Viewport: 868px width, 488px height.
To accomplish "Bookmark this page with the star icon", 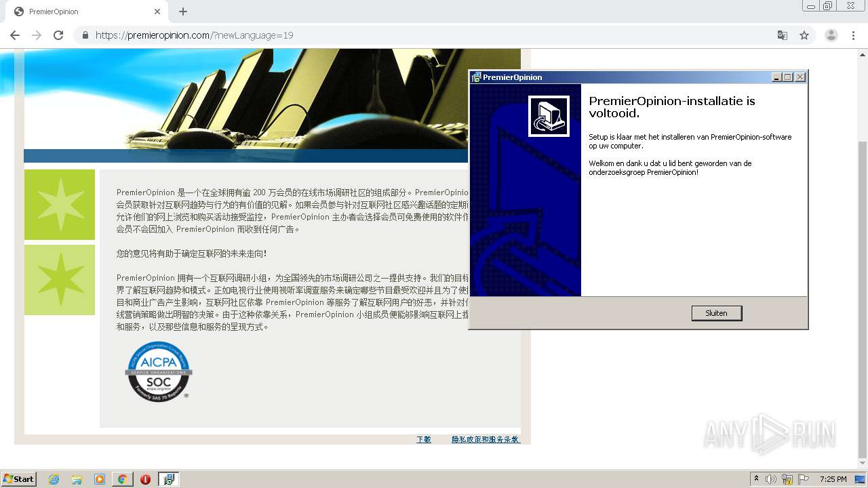I will click(804, 35).
